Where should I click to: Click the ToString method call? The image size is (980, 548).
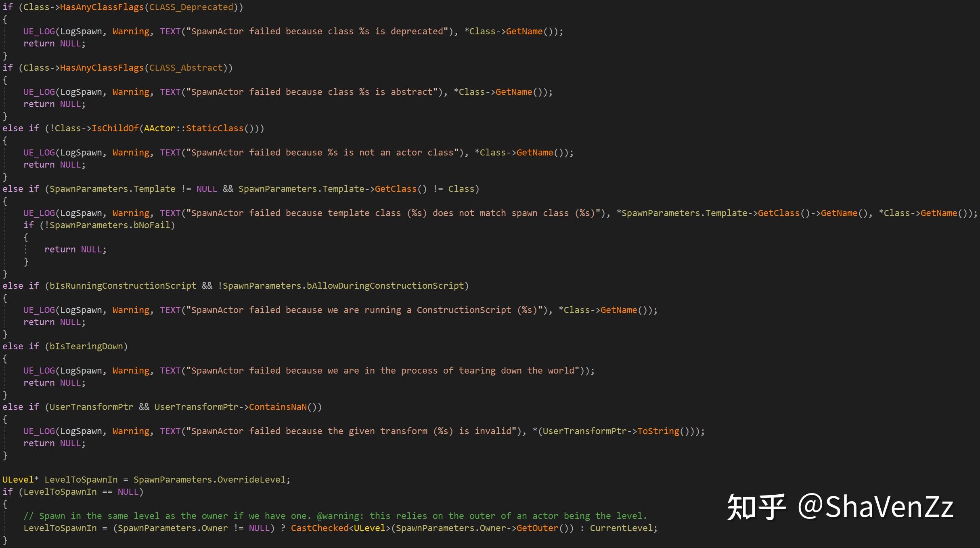658,431
